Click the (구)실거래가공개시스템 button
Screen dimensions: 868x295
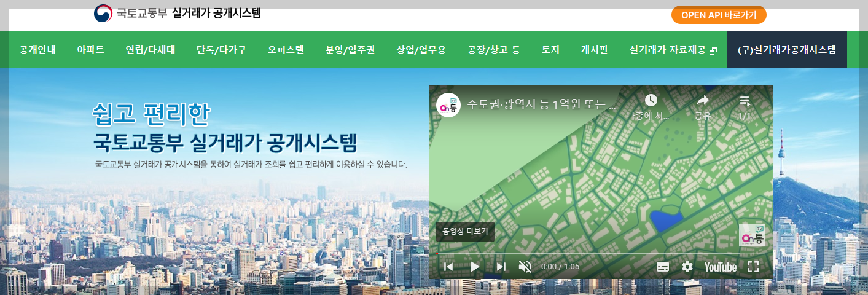(787, 50)
